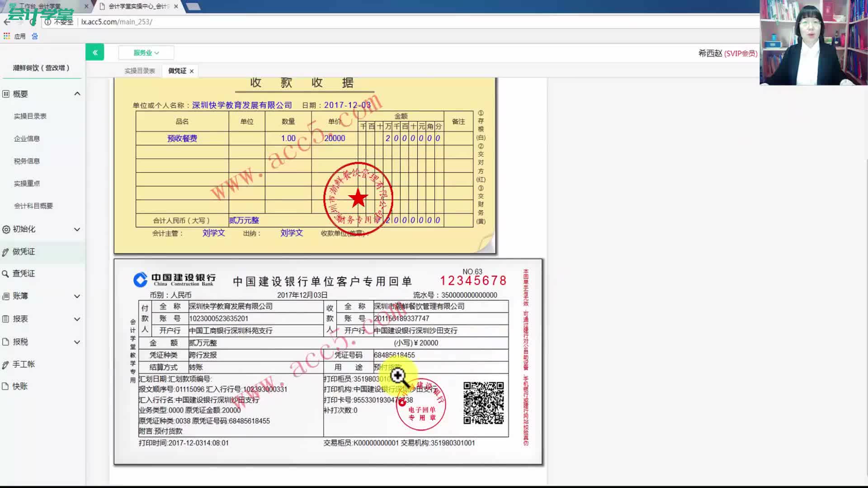Select the 做凭证 voucher entry icon in sidebar

click(5, 252)
